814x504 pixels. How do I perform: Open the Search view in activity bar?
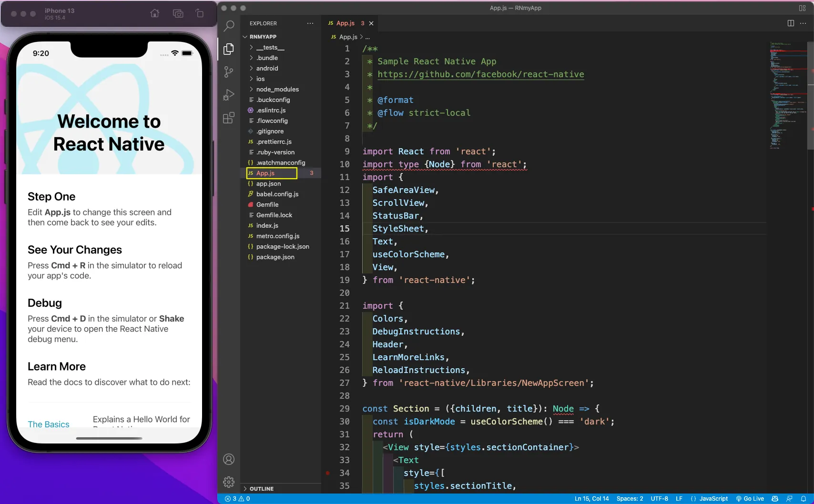[x=229, y=26]
